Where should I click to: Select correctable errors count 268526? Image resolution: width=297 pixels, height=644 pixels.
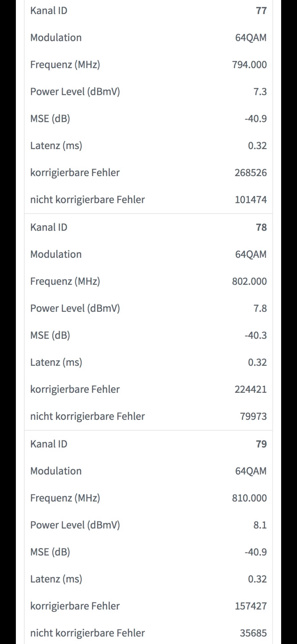tap(250, 173)
